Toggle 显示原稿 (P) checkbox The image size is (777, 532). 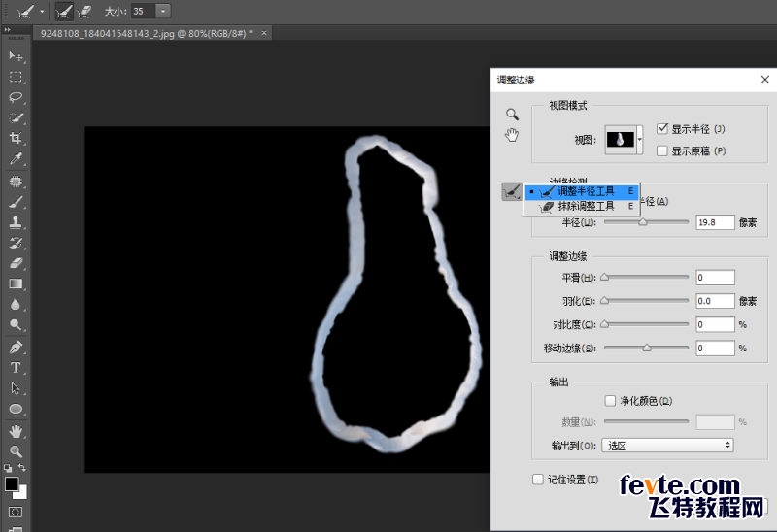(662, 150)
